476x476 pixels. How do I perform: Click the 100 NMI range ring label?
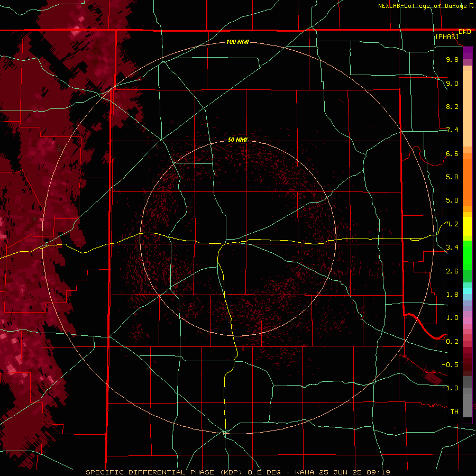237,42
